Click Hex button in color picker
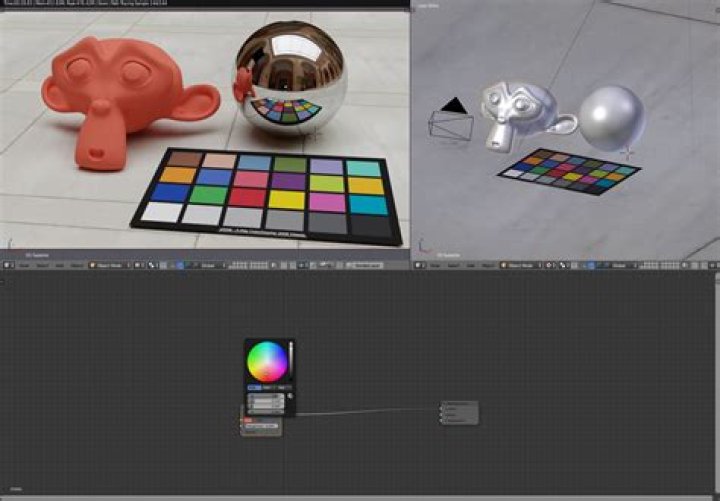This screenshot has width=720, height=501. pyautogui.click(x=283, y=386)
